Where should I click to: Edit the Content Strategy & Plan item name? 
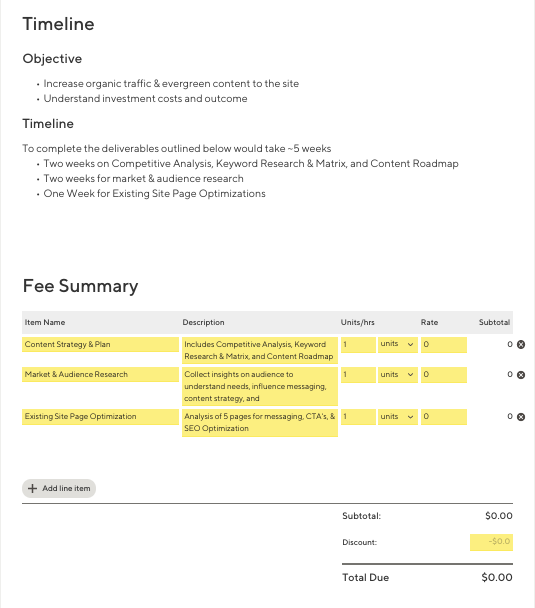(x=100, y=344)
